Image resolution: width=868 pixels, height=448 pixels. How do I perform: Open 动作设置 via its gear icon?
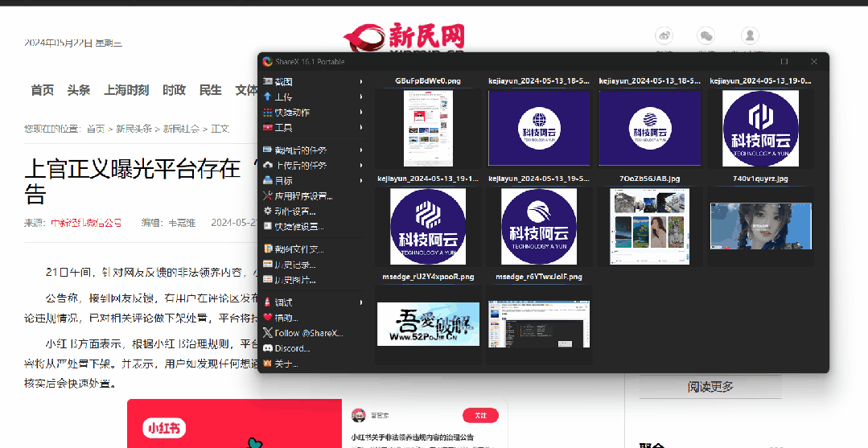(x=268, y=212)
